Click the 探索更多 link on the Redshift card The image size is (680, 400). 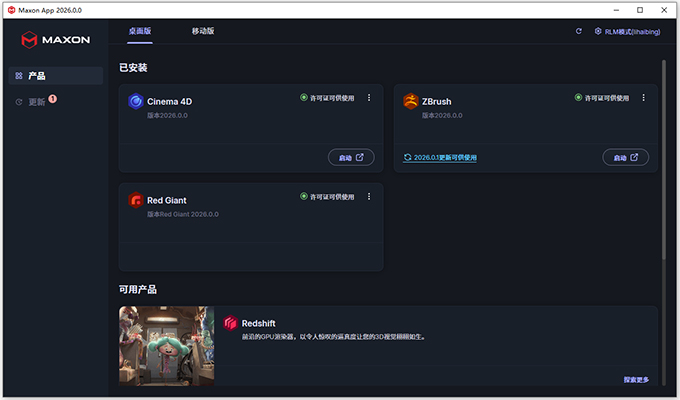click(636, 380)
